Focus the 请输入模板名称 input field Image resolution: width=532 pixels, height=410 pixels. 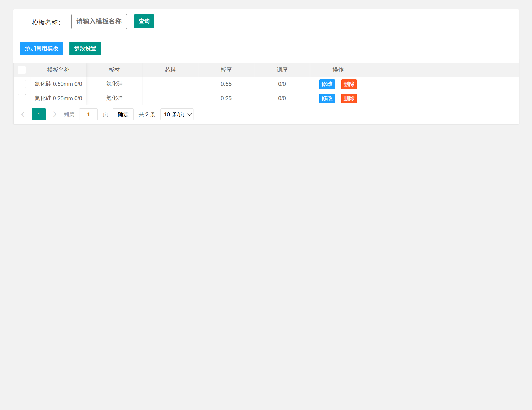tap(99, 21)
